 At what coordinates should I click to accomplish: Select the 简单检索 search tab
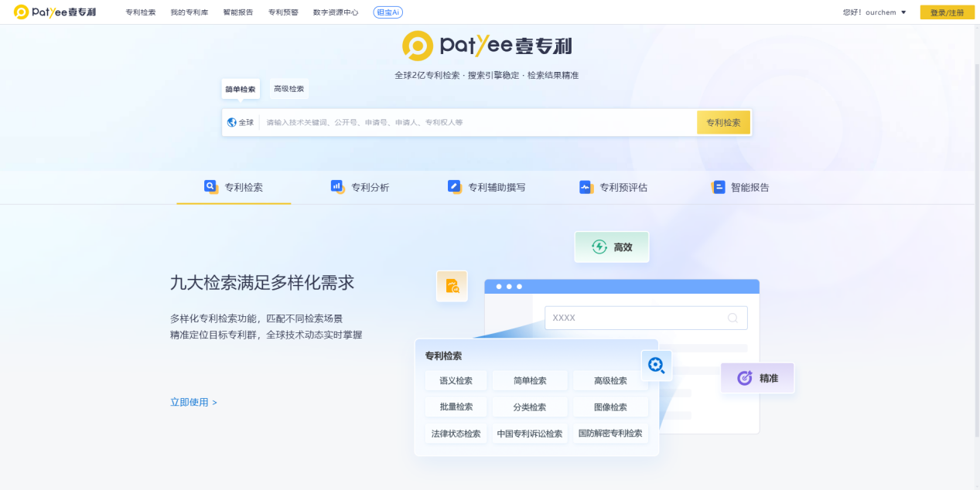click(x=241, y=90)
